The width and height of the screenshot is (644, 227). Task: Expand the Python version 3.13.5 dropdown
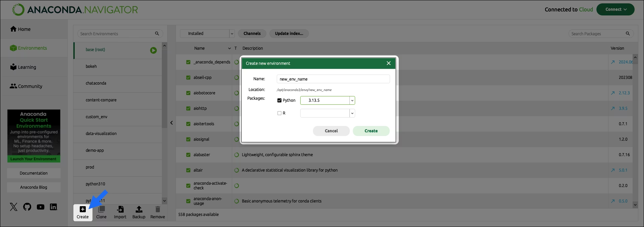[x=352, y=100]
